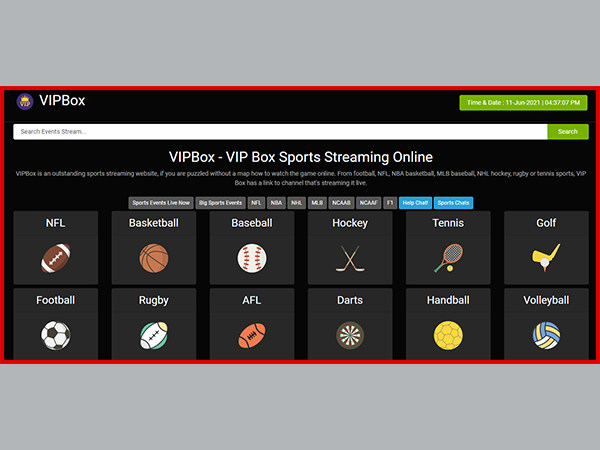
Task: Open Sports Events Live Now tab
Action: pyautogui.click(x=161, y=203)
